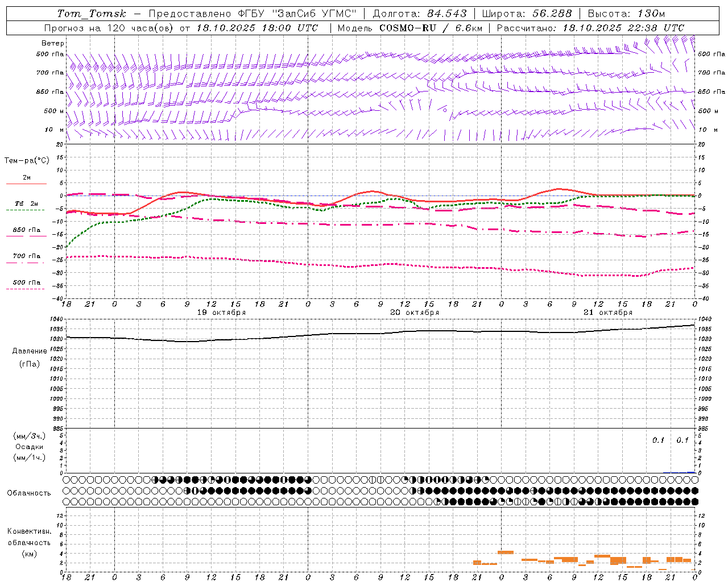Viewport: 728px width, 582px height.
Task: Click the (мм/1ч.) unit label
Action: [x=30, y=458]
